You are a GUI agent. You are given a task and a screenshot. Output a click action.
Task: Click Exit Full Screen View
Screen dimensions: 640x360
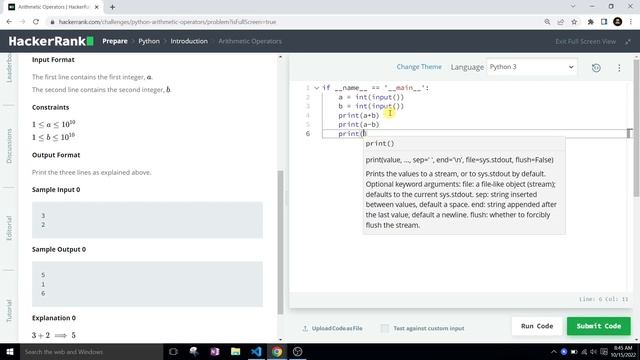pyautogui.click(x=585, y=42)
